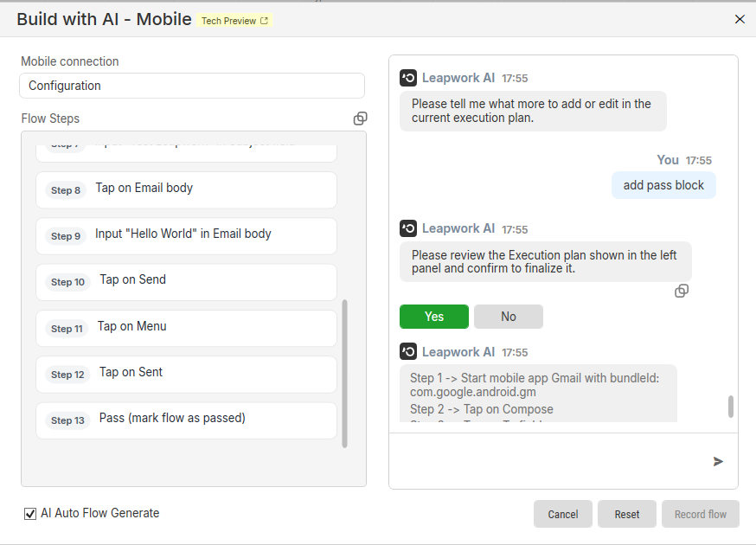Select Step 13 Pass flow step
The image size is (756, 545).
[x=186, y=420]
